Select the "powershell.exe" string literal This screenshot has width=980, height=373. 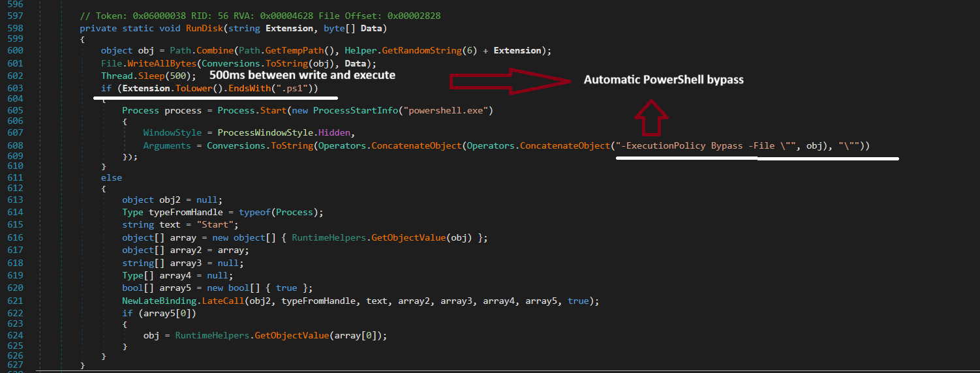pos(446,110)
